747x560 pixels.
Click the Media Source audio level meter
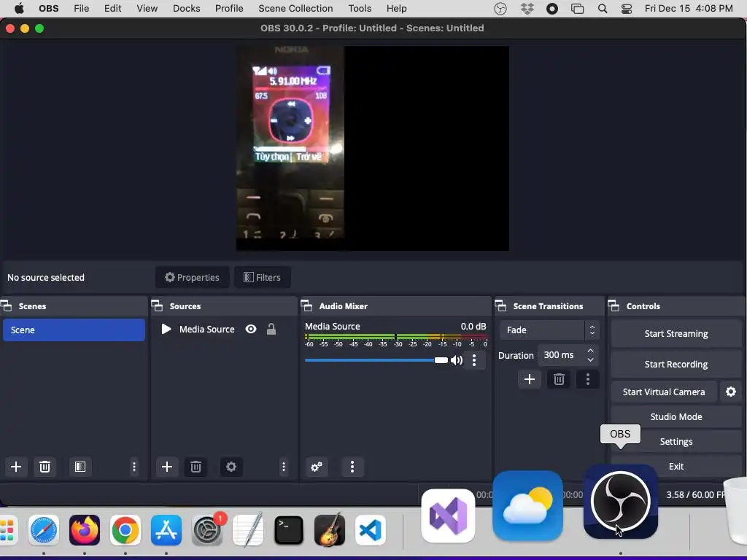pos(396,338)
